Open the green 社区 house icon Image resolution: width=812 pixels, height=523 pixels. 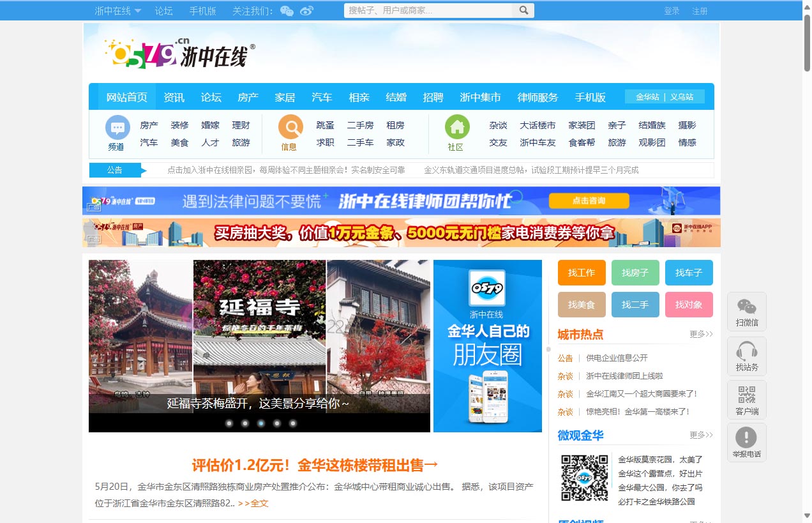[x=456, y=128]
